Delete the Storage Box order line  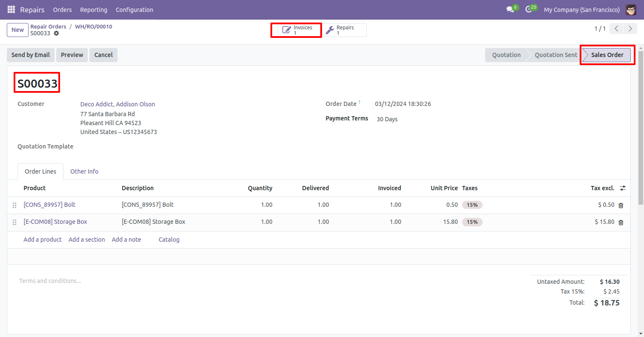click(621, 222)
